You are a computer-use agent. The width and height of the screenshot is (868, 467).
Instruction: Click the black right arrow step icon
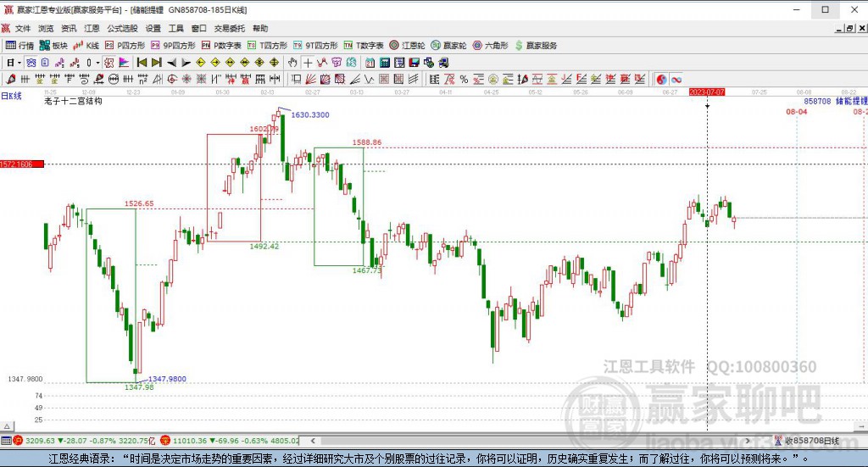186,63
